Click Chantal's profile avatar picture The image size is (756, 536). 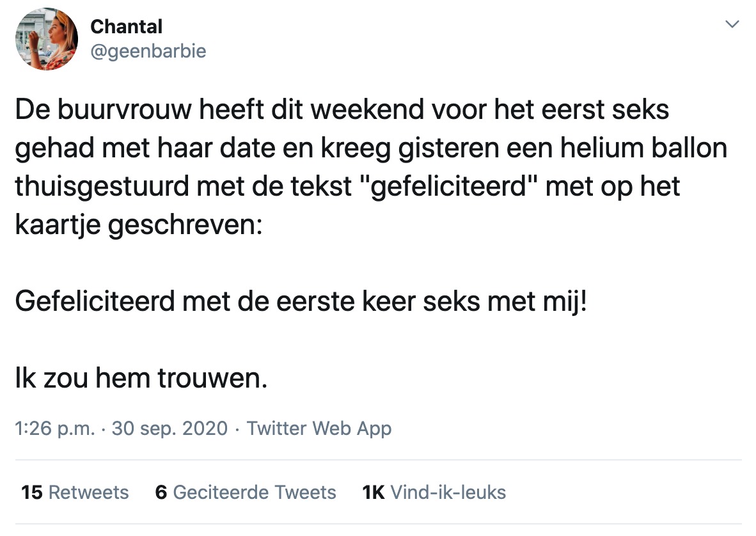(x=47, y=40)
